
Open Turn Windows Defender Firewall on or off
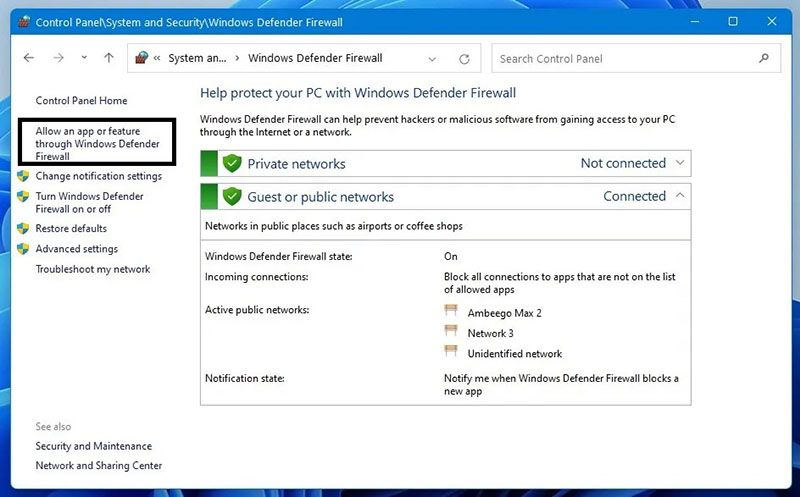pyautogui.click(x=89, y=203)
